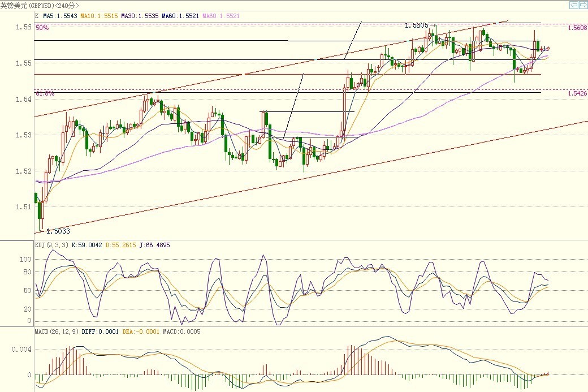Screen dimensions: 588x392
Task: Click the 1.55 price axis label
Action: point(23,63)
